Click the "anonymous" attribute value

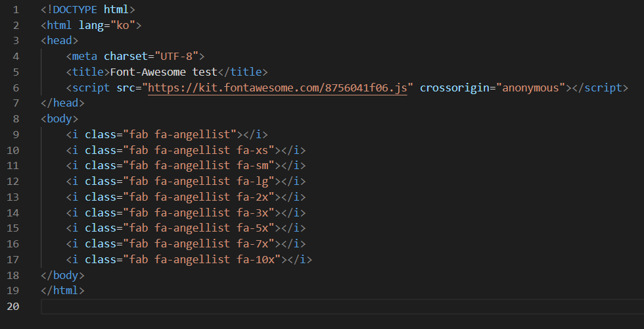click(531, 88)
